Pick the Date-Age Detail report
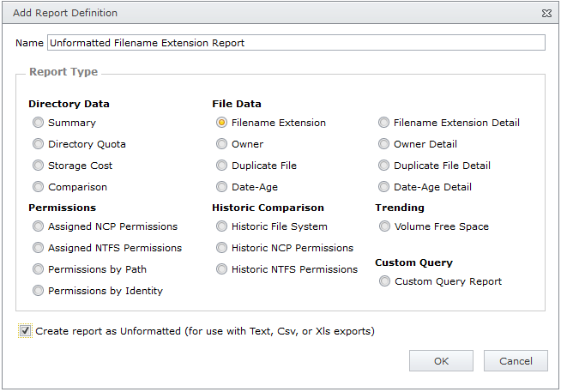 pos(383,187)
